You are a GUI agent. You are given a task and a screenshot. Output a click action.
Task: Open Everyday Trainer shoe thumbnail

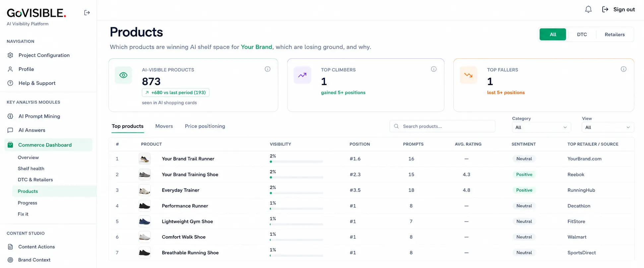(x=145, y=190)
